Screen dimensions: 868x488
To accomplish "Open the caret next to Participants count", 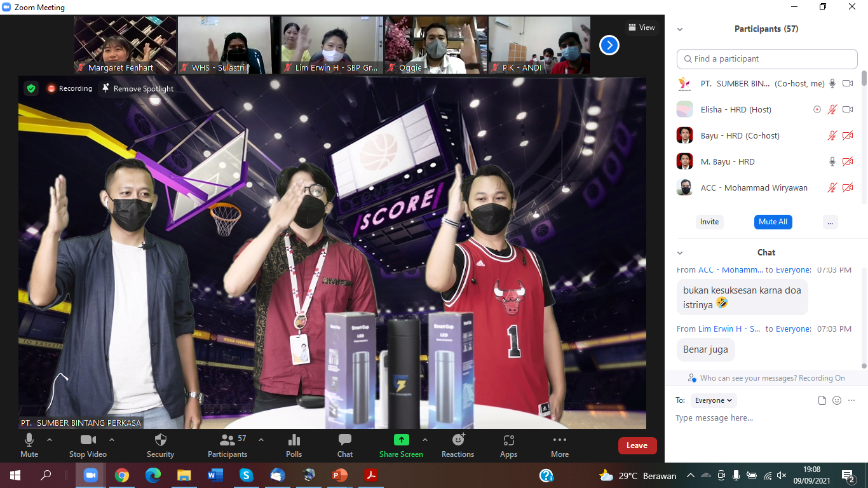I will tap(261, 440).
